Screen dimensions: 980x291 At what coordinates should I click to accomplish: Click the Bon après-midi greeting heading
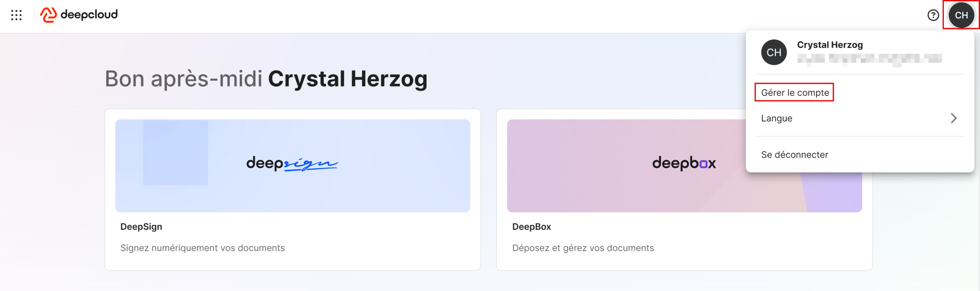pyautogui.click(x=266, y=79)
